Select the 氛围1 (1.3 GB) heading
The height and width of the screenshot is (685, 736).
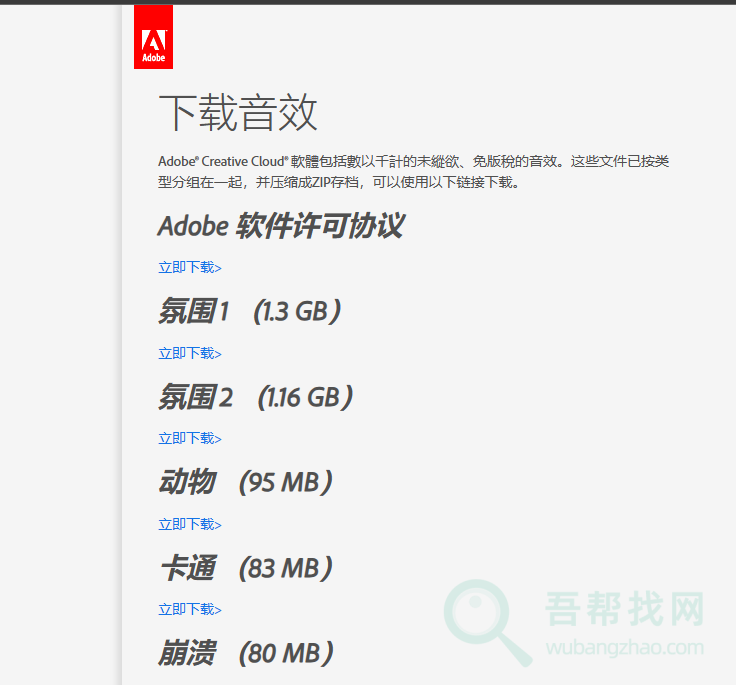tap(250, 312)
